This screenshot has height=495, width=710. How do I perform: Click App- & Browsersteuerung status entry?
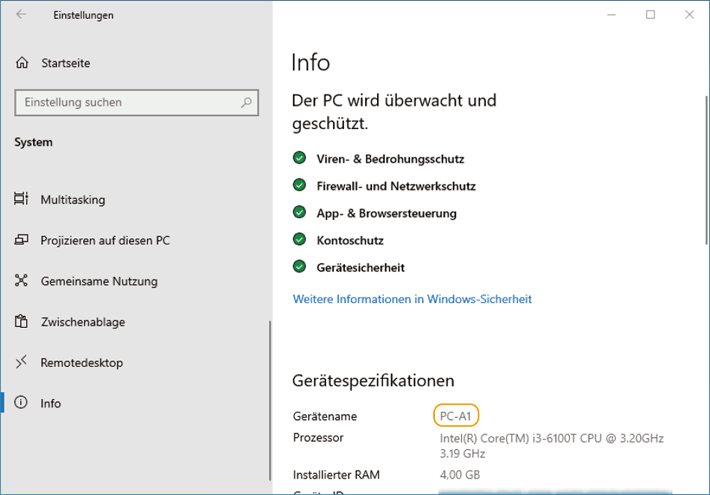coord(387,213)
